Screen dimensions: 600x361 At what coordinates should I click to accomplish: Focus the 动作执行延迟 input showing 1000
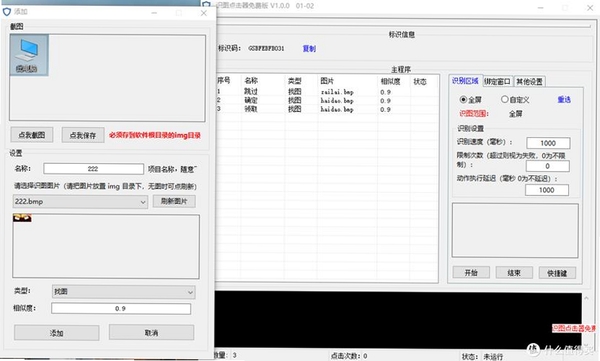pyautogui.click(x=547, y=190)
